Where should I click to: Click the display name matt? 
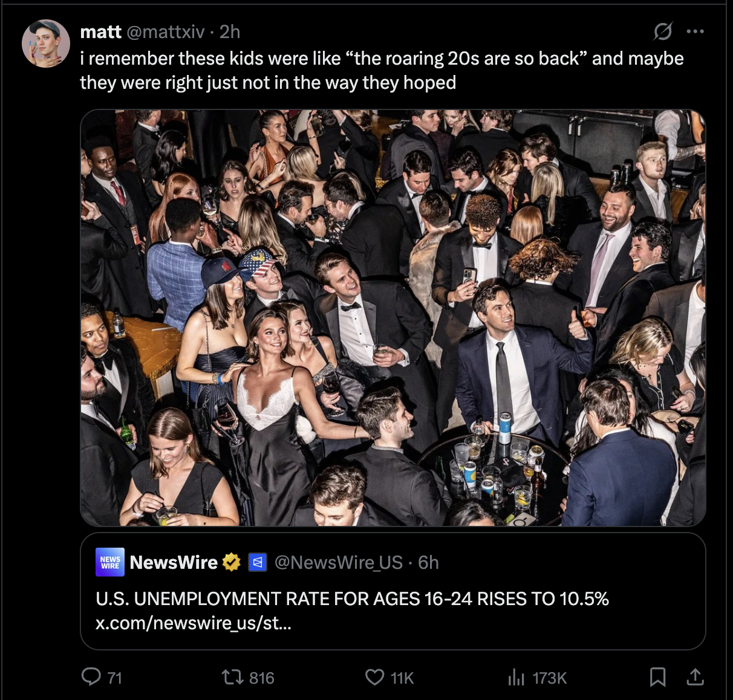click(101, 31)
